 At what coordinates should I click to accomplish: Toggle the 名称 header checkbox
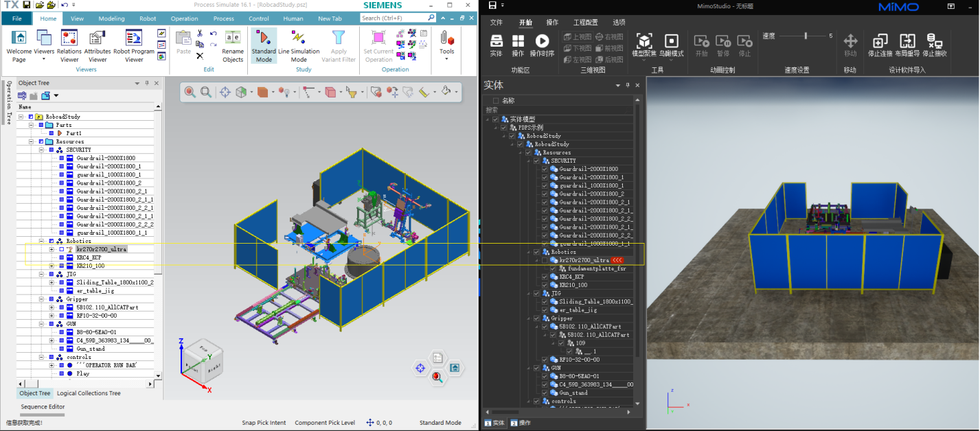(496, 100)
